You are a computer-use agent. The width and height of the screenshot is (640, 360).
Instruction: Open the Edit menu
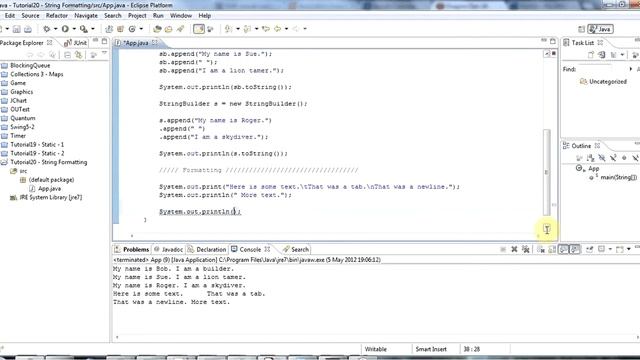(x=10, y=16)
